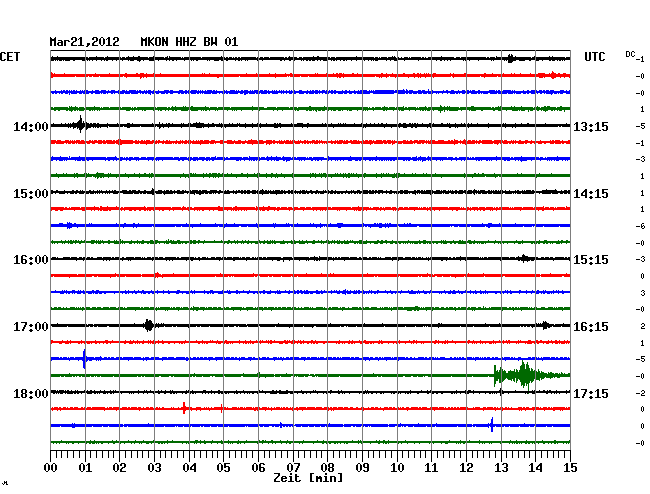The height and width of the screenshot is (494, 650).
Task: Click the 05 minute axis label
Action: (x=223, y=467)
